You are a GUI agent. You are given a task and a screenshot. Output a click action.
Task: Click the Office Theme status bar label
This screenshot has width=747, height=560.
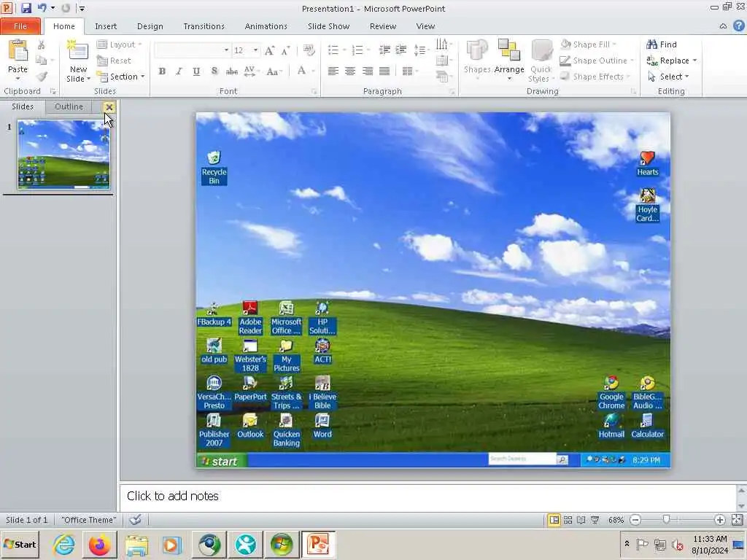[x=89, y=519]
